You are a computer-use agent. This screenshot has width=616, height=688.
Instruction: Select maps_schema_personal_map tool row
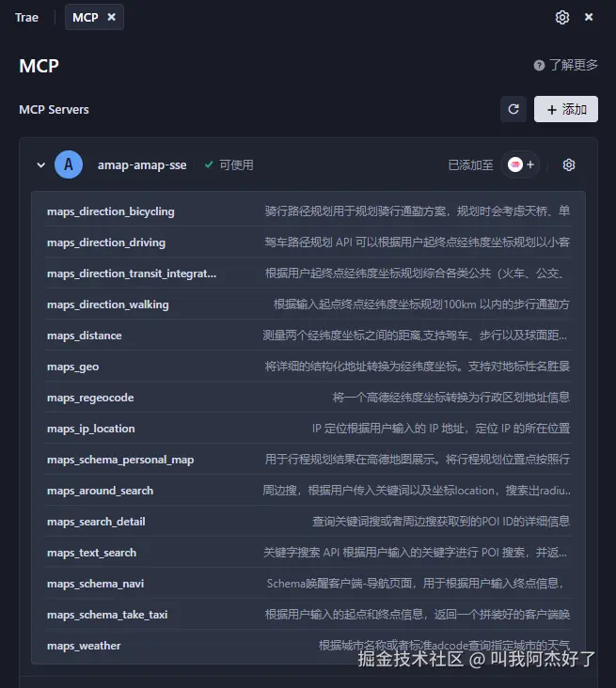coord(308,460)
